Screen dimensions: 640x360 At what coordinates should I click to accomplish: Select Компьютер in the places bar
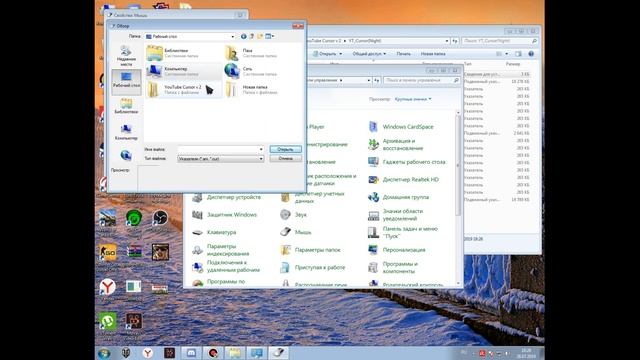pyautogui.click(x=126, y=133)
